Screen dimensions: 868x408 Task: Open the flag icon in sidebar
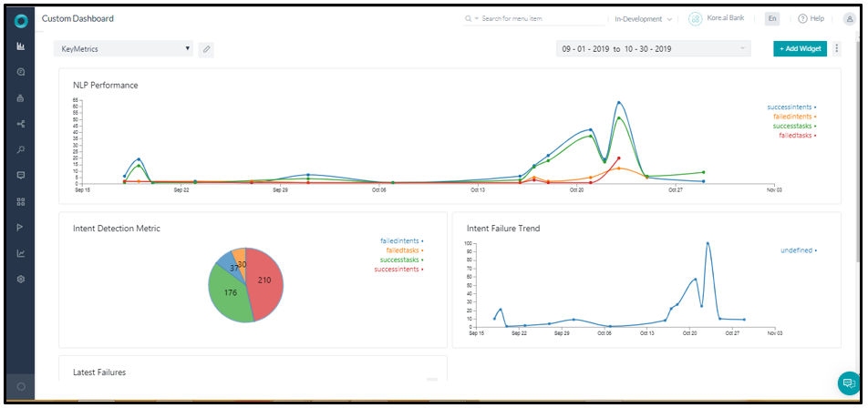(21, 227)
